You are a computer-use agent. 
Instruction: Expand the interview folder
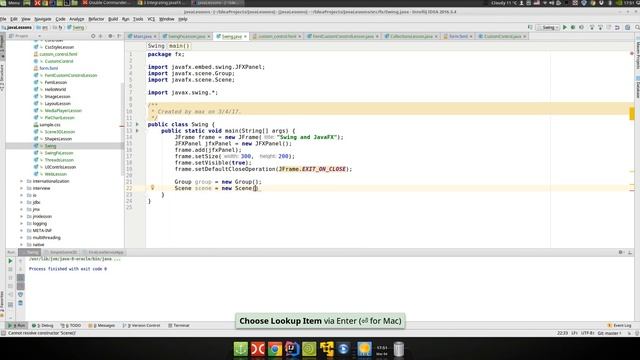(22, 188)
